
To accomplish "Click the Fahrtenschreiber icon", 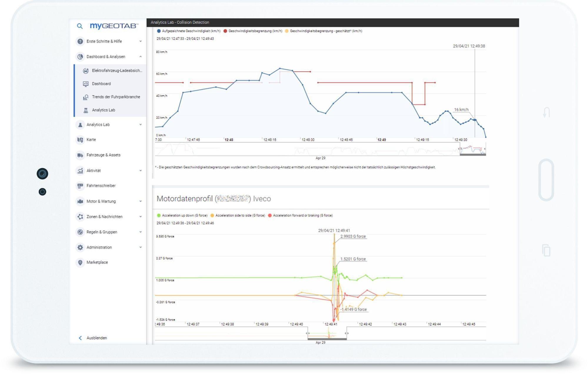I will pyautogui.click(x=80, y=186).
